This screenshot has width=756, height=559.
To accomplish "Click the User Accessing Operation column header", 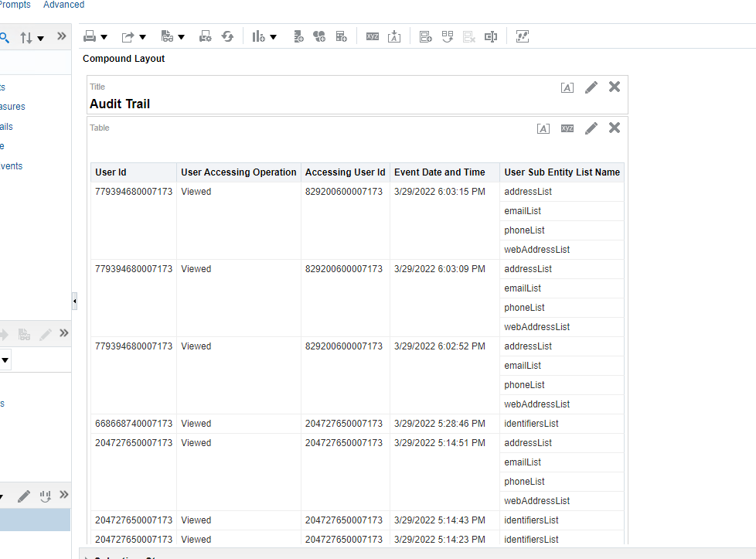I will tap(238, 172).
